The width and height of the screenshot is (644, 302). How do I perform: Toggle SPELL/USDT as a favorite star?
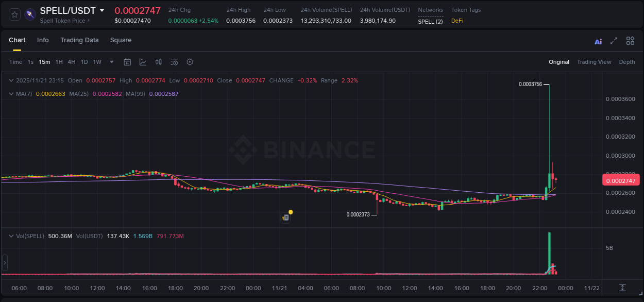[x=14, y=14]
